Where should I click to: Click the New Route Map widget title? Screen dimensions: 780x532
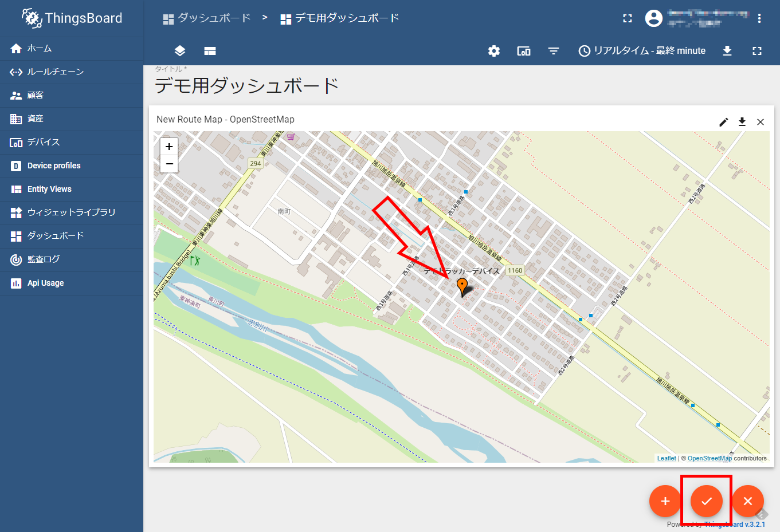(225, 120)
